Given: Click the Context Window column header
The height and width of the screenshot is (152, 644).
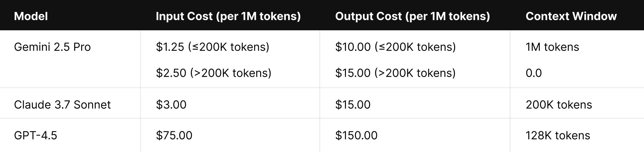Looking at the screenshot, I should 571,16.
